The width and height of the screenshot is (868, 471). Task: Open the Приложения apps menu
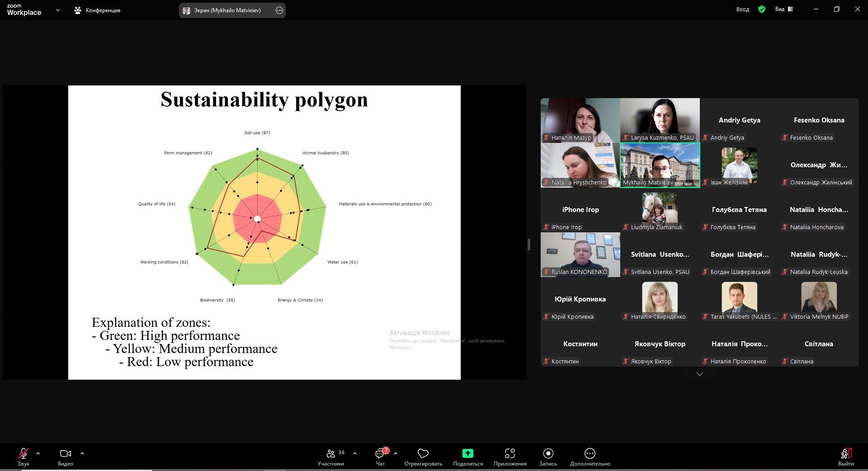(x=510, y=457)
